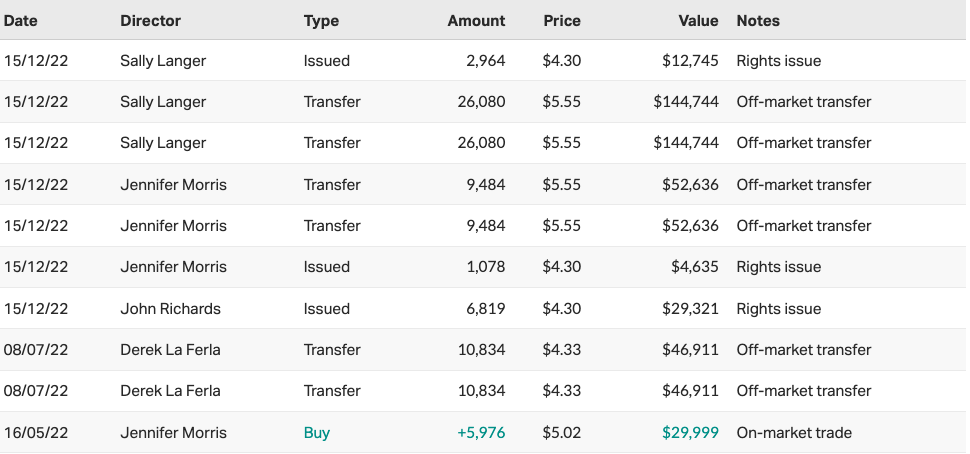Select the $29,321 value cell
970x454 pixels.
(x=690, y=309)
